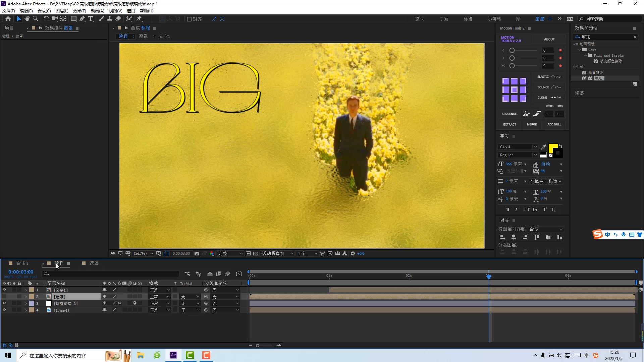Switch to the 合成1 timeline tab
The width and height of the screenshot is (644, 362).
22,263
